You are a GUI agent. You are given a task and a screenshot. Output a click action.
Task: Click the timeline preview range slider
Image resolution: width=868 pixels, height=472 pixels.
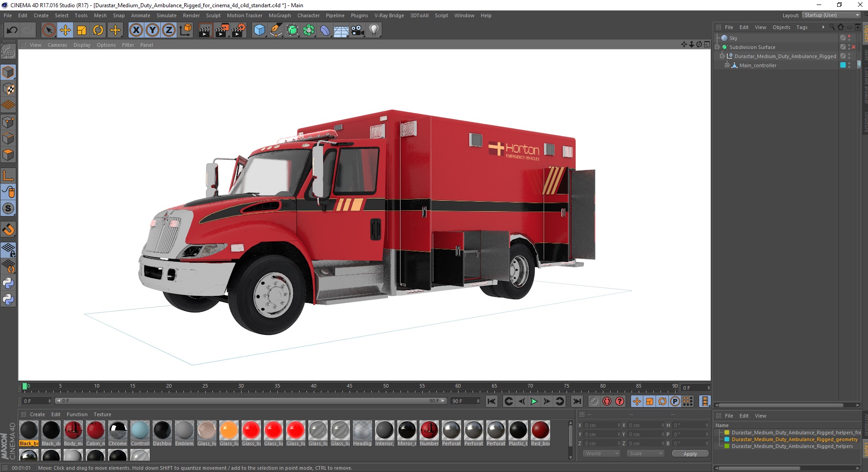[x=250, y=401]
